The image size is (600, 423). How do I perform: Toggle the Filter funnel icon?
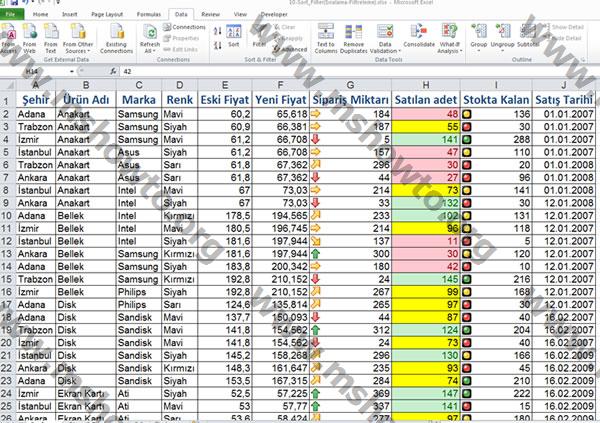(x=259, y=36)
